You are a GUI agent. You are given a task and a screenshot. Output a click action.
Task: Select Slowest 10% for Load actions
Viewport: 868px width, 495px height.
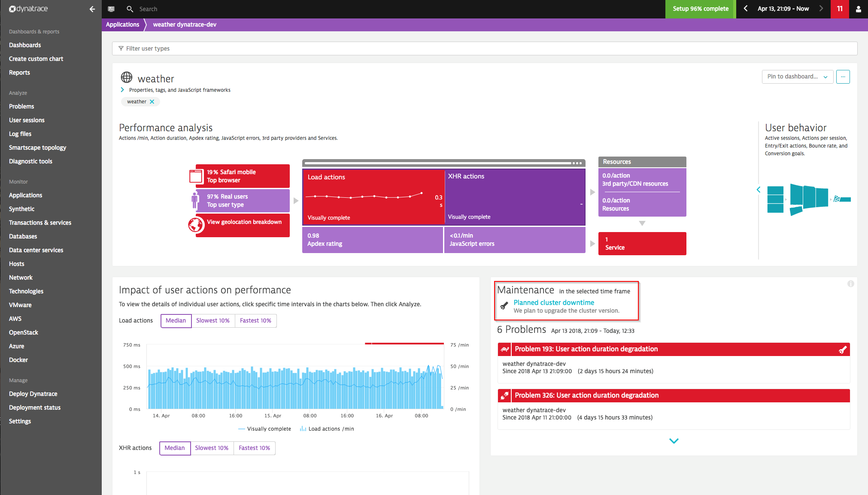[213, 321]
